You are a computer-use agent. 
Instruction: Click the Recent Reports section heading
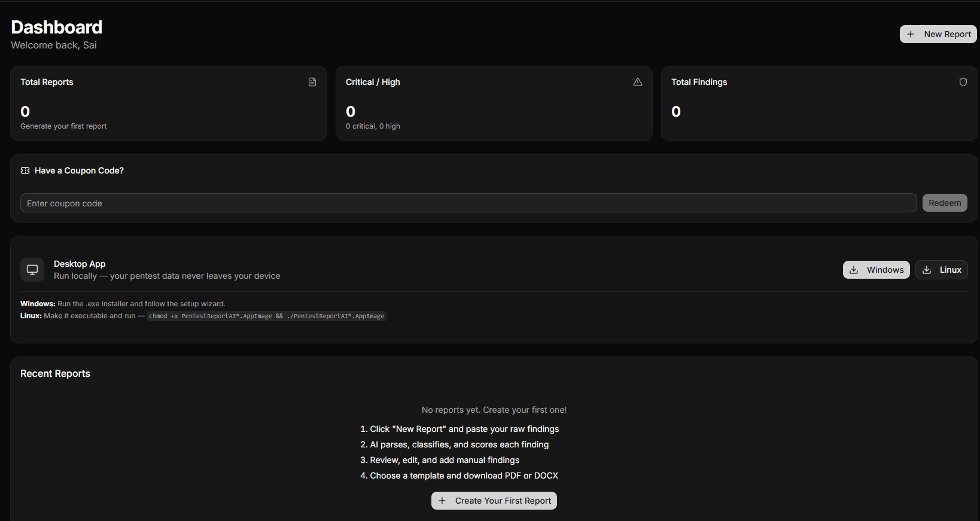(55, 373)
